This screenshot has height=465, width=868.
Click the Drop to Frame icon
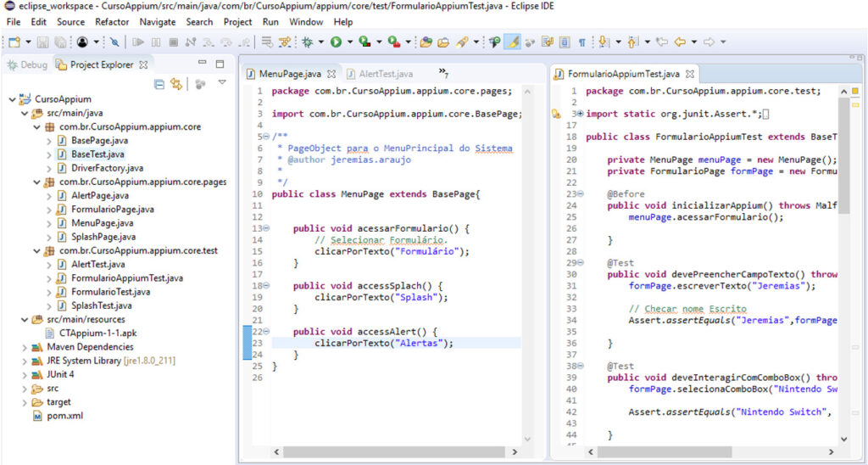pyautogui.click(x=243, y=42)
